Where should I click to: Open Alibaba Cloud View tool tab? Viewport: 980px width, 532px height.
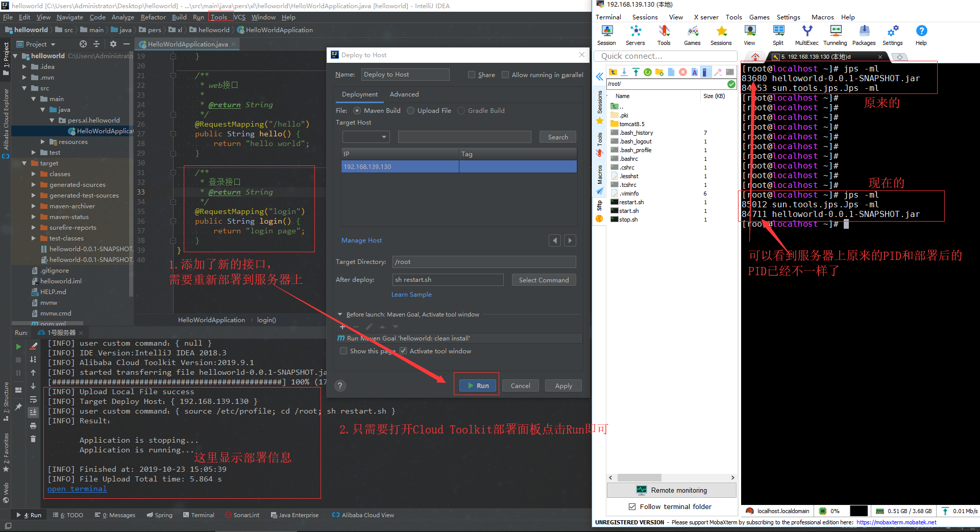(x=363, y=515)
